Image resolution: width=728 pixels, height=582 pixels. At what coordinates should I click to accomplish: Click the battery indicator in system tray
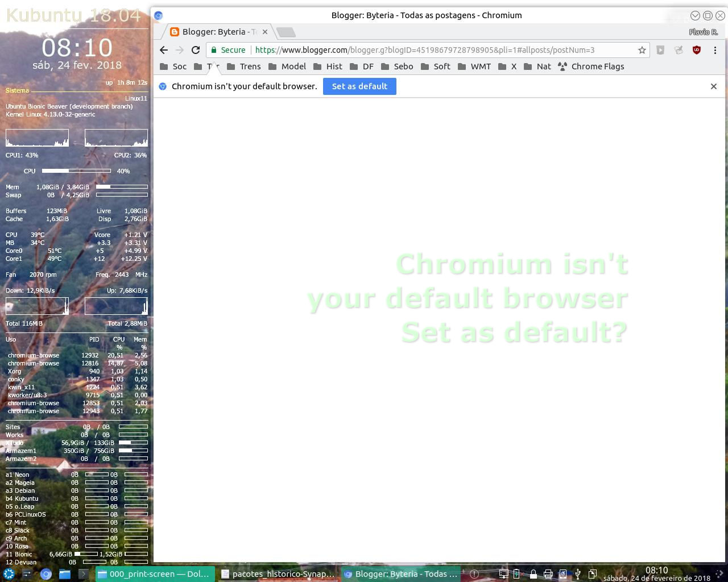(516, 574)
